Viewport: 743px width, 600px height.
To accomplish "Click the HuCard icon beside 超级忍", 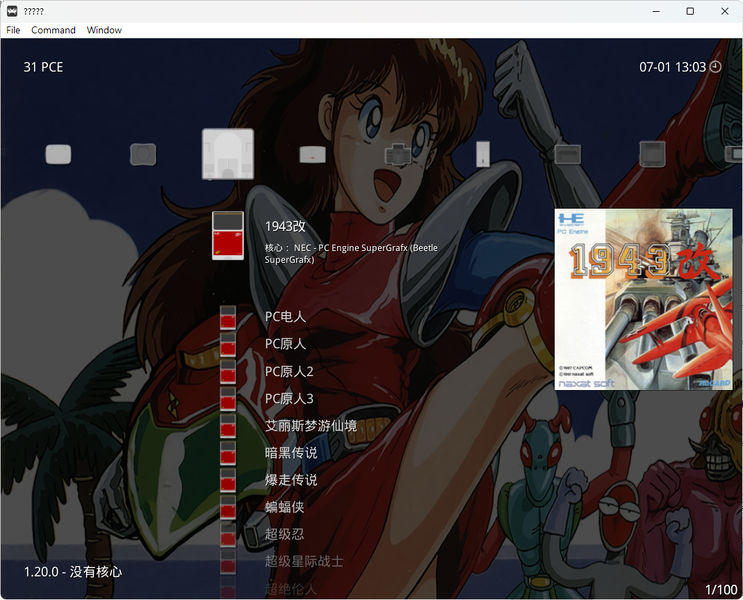I will click(228, 535).
